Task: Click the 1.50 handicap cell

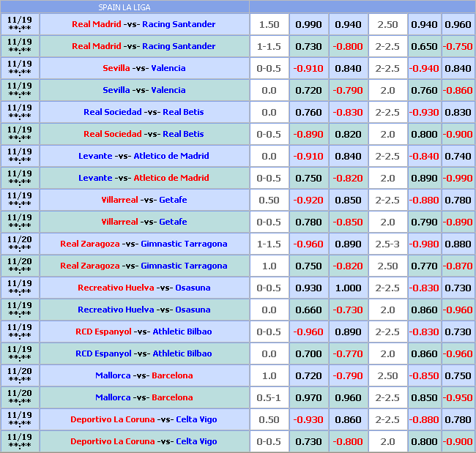Action: pyautogui.click(x=269, y=24)
